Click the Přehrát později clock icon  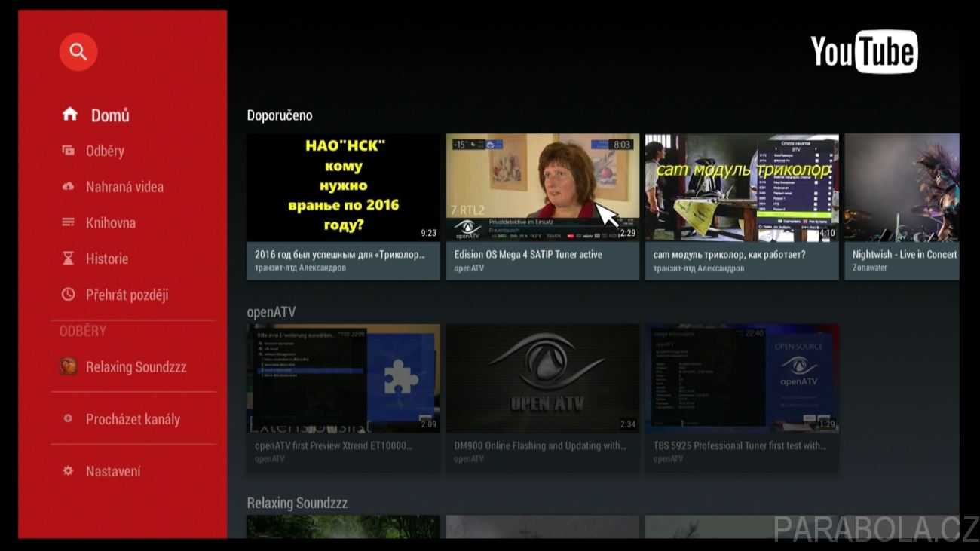point(69,295)
